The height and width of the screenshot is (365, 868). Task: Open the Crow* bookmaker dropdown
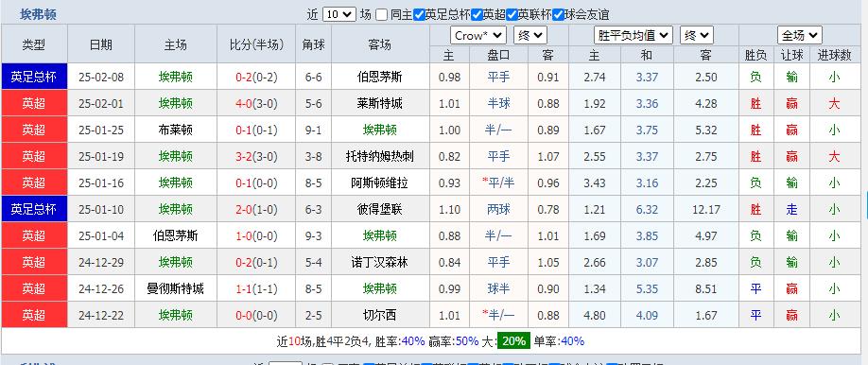[x=478, y=36]
